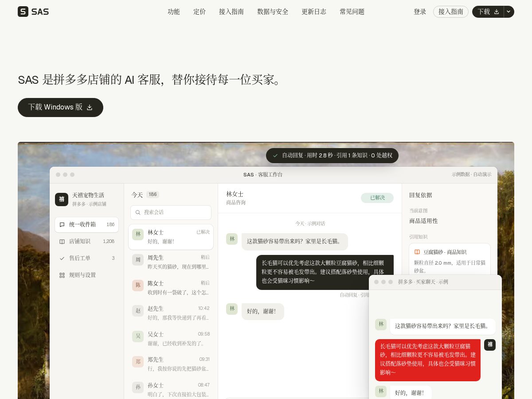Open 常见问题 nav item
532x399 pixels.
352,12
